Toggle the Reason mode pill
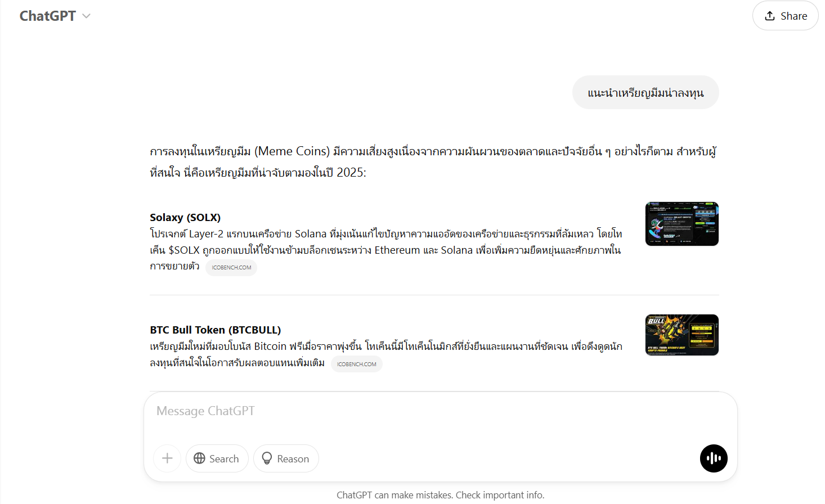This screenshot has height=504, width=825. click(x=286, y=458)
